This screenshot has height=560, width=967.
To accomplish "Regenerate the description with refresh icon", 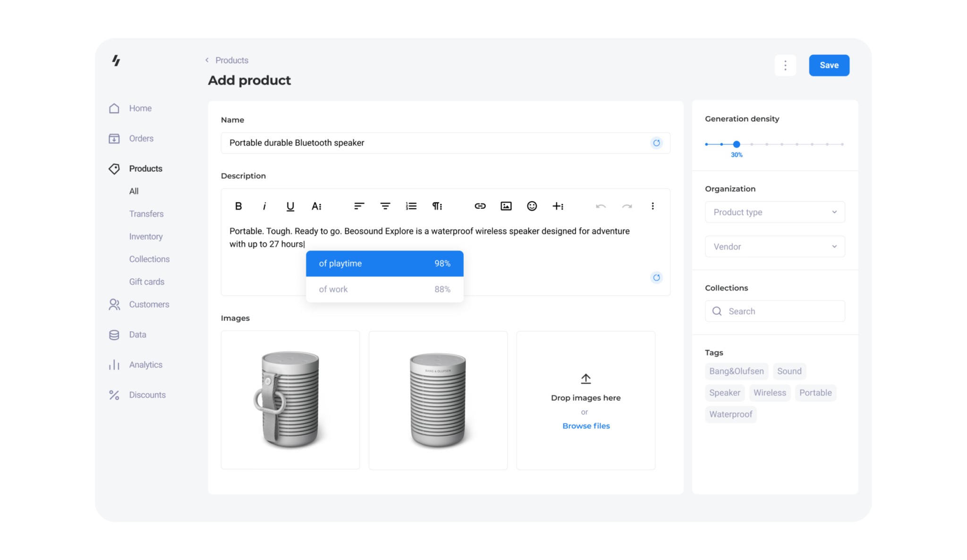I will click(x=656, y=277).
